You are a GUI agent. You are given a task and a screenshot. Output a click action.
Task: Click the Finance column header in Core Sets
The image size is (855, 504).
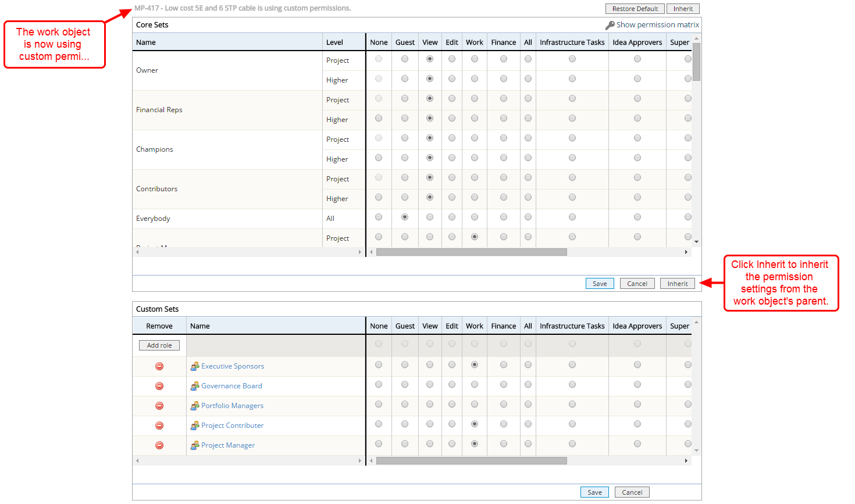(x=504, y=42)
